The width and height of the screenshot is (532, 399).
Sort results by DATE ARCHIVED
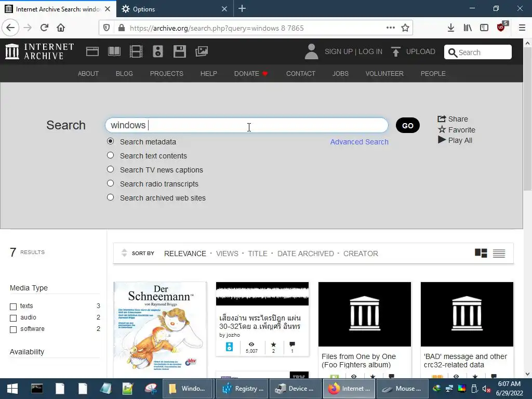click(x=305, y=254)
